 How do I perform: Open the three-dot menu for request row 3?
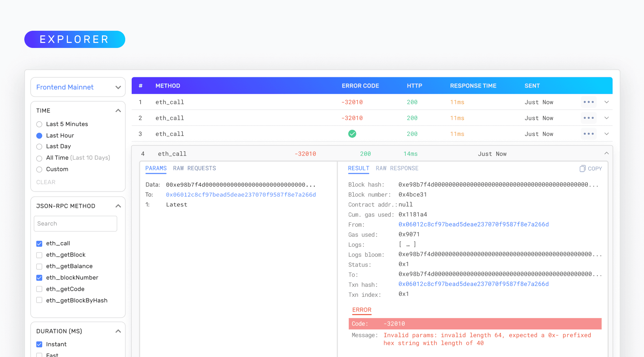[589, 134]
